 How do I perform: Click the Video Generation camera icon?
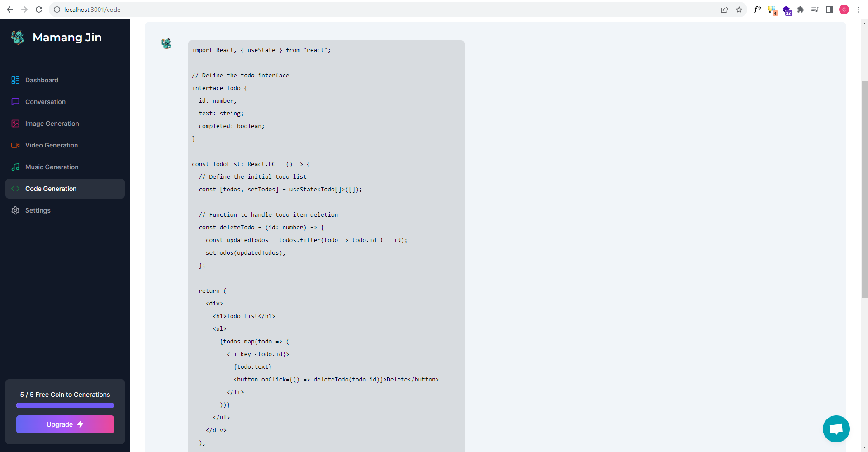coord(15,145)
